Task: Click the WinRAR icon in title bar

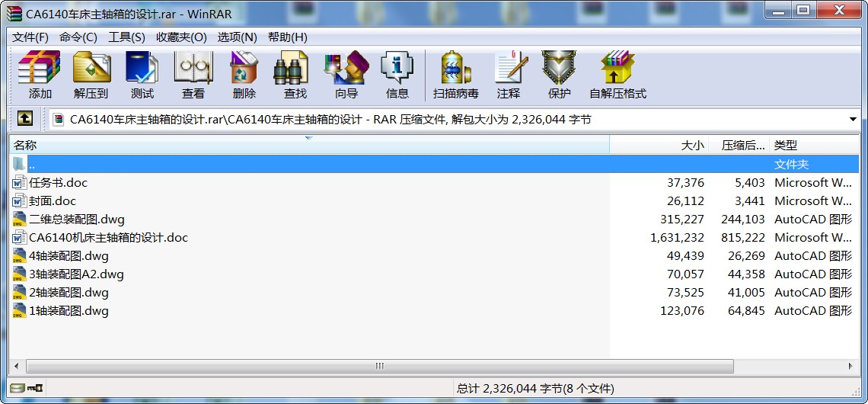Action: 15,13
